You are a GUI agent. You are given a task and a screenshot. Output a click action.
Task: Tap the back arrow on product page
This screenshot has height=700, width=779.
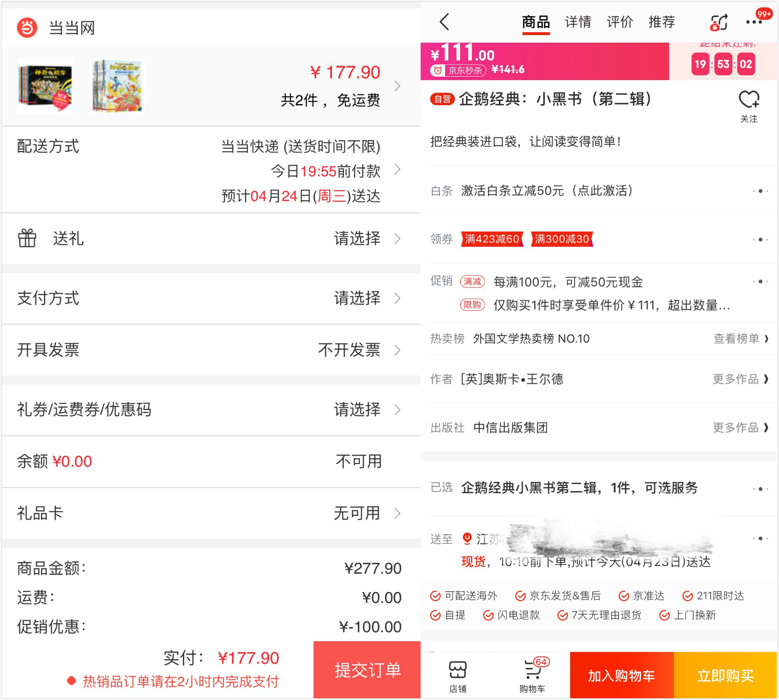(x=444, y=21)
